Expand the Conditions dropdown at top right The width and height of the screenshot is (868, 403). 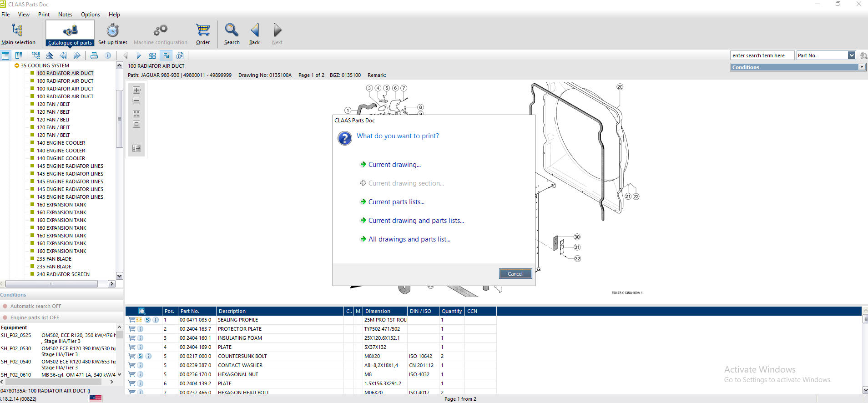pyautogui.click(x=861, y=67)
